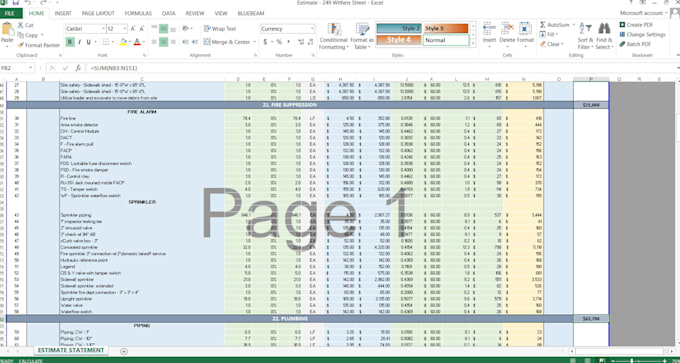
Task: Apply the Style 4 cell style
Action: (399, 40)
